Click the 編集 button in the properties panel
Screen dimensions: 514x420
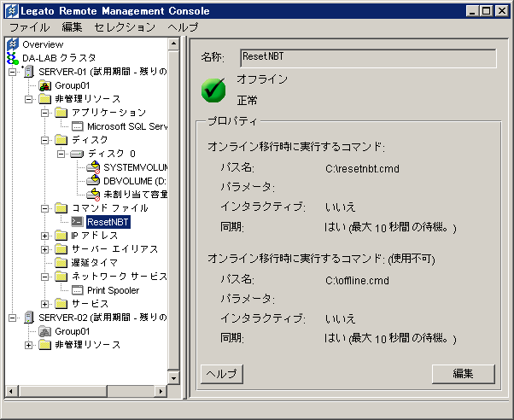463,374
